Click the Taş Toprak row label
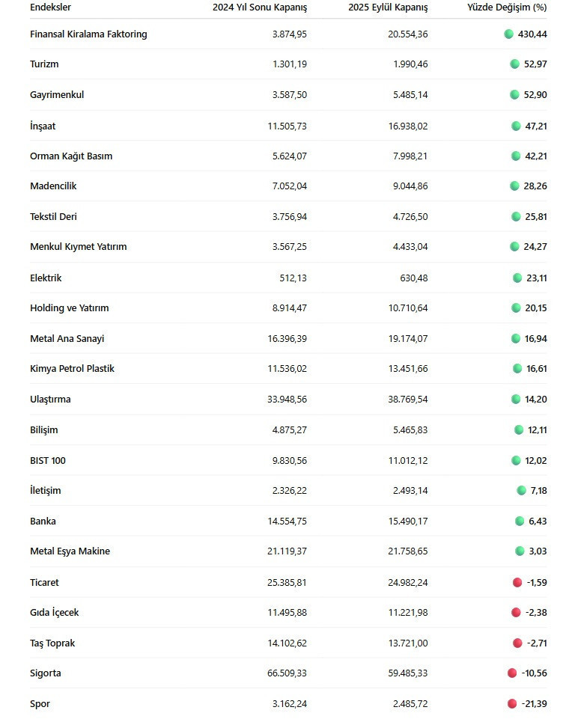Screen dimensions: 566x728 point(52,643)
